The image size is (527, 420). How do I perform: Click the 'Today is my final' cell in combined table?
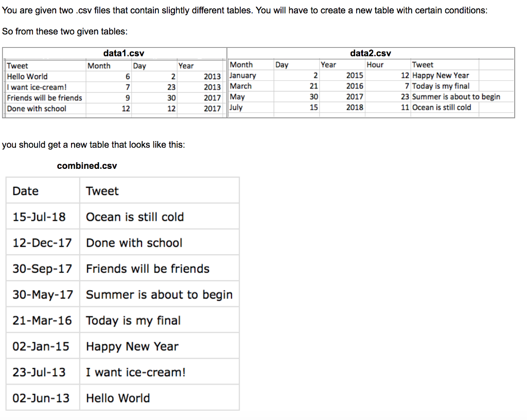point(160,320)
